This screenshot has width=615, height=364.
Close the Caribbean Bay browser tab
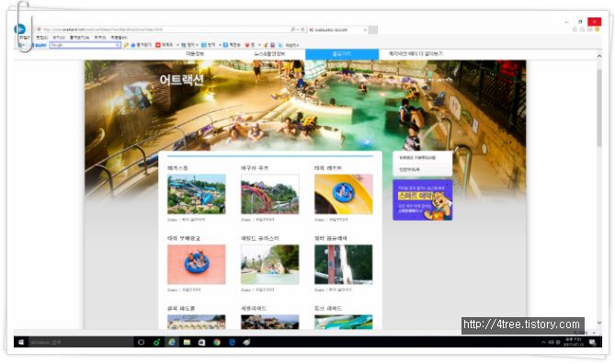point(365,29)
